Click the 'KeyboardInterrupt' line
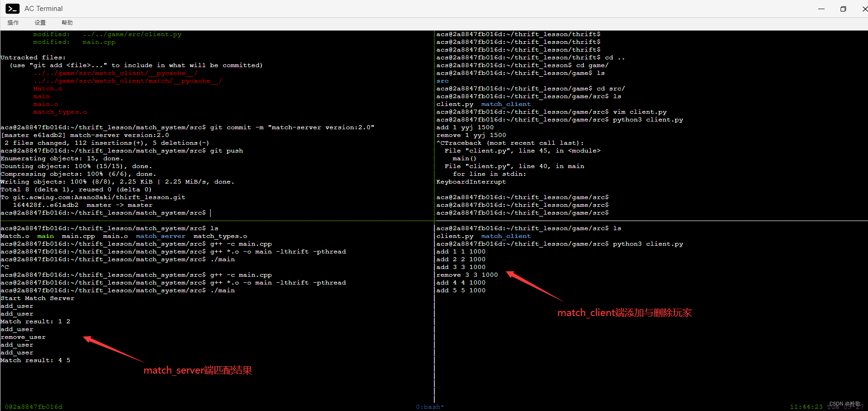This screenshot has height=411, width=868. (471, 182)
